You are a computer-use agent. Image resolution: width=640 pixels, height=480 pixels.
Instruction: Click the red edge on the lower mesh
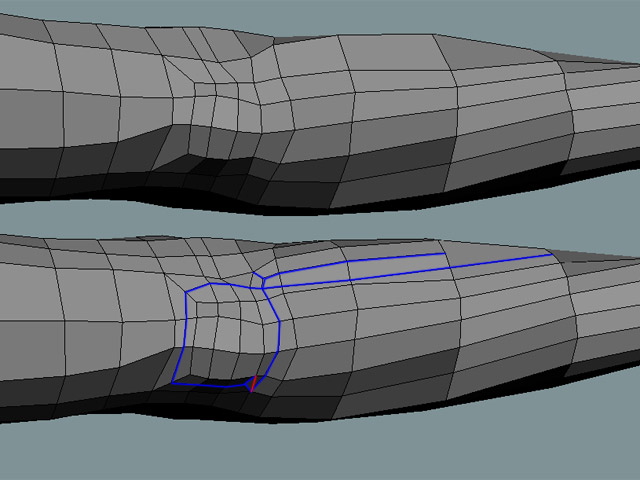pyautogui.click(x=253, y=383)
